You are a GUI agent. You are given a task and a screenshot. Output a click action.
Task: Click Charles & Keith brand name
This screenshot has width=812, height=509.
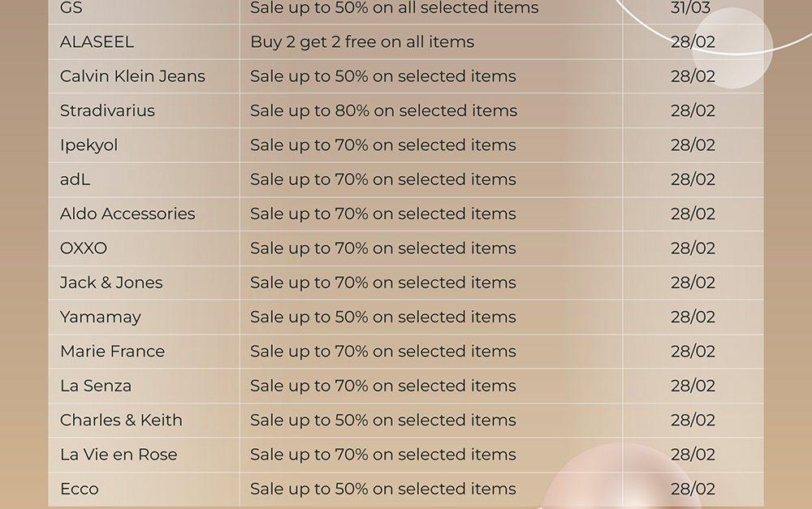pyautogui.click(x=121, y=420)
